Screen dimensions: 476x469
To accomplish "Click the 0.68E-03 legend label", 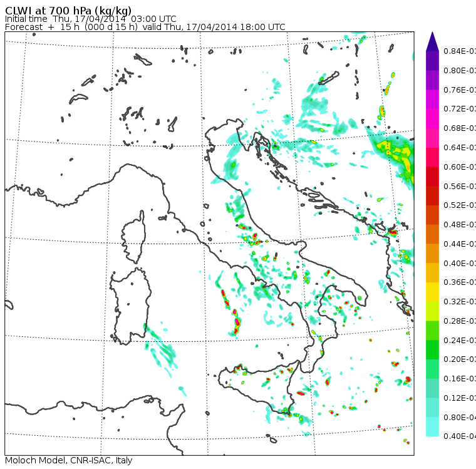I will (460, 128).
